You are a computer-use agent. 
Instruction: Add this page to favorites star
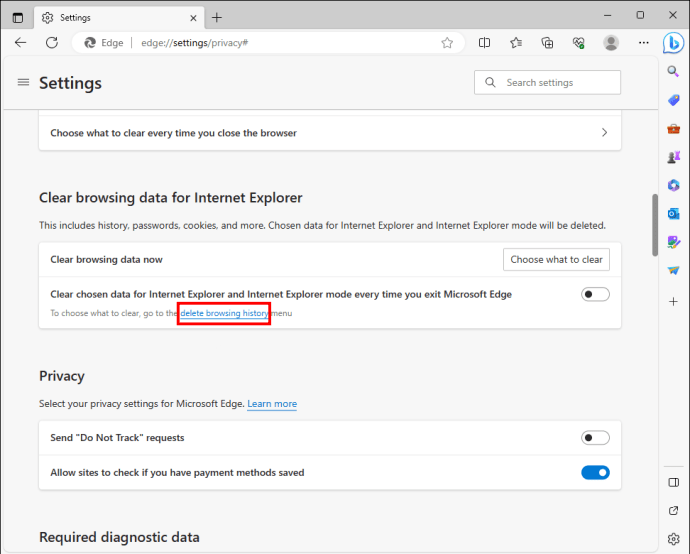(447, 43)
